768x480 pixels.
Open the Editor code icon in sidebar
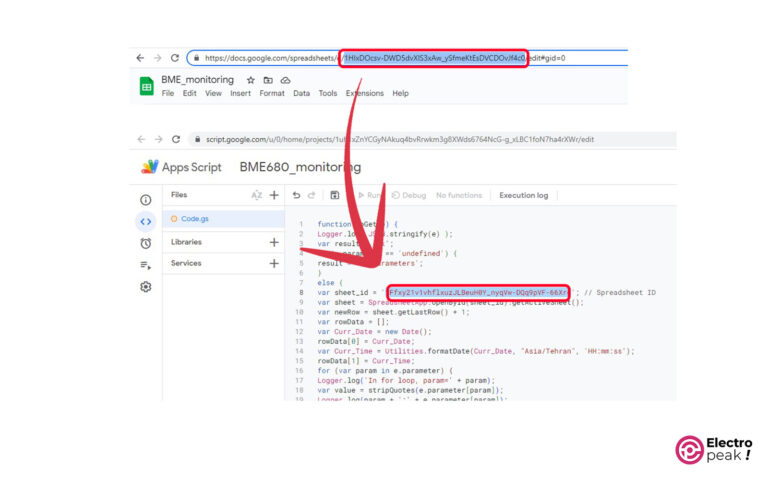(x=146, y=221)
